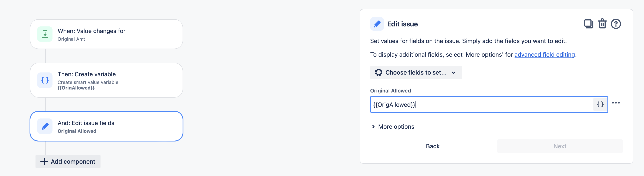Click the pencil icon on Edit issue fields step

point(45,126)
